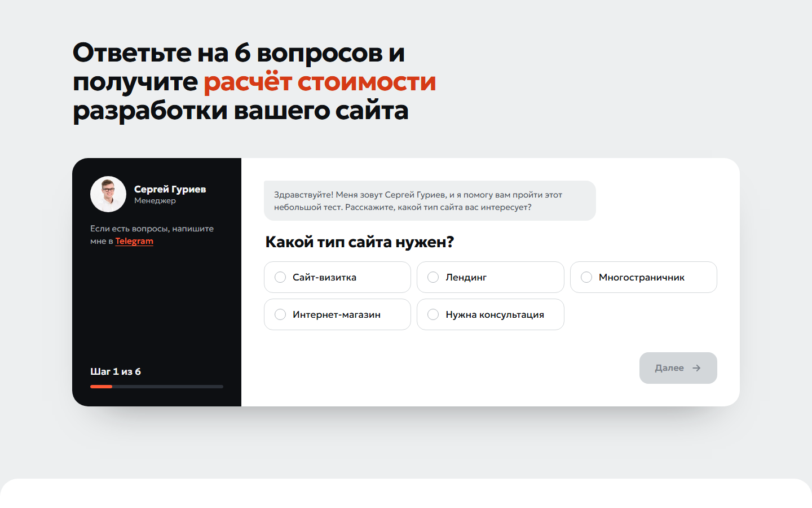This screenshot has width=812, height=508.
Task: Pick the Многостраничник option
Action: click(643, 277)
